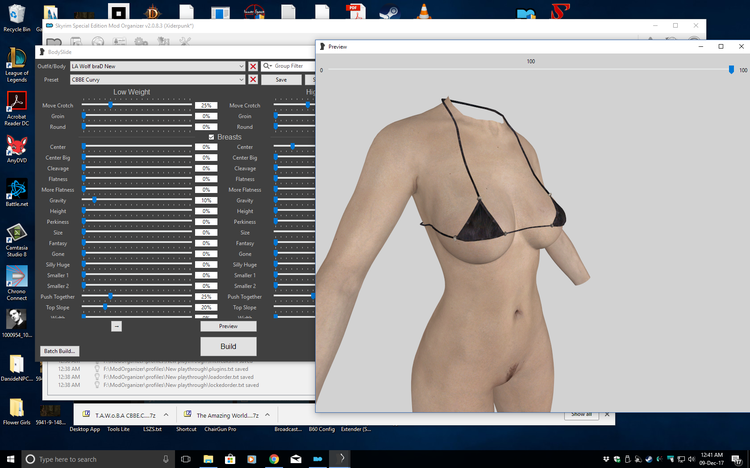Image resolution: width=750 pixels, height=468 pixels.
Task: Click the Low Weight Push Together slider
Action: 137,297
